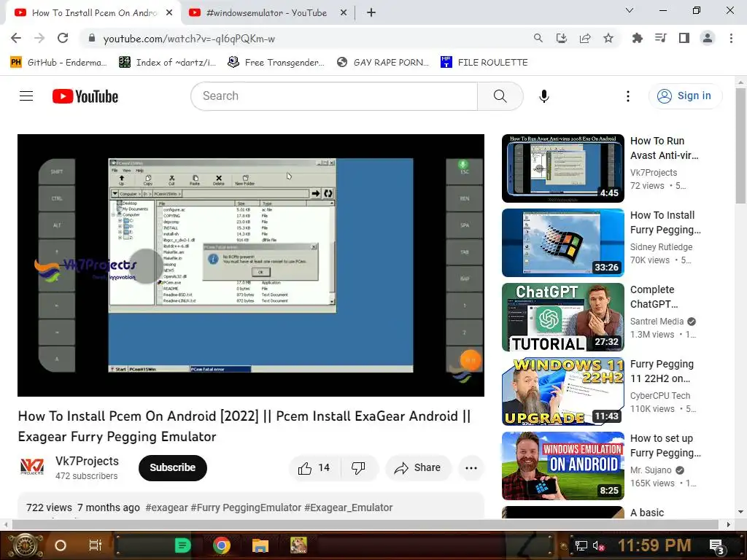This screenshot has width=747, height=560.
Task: Click the install app icon in address bar
Action: [562, 38]
